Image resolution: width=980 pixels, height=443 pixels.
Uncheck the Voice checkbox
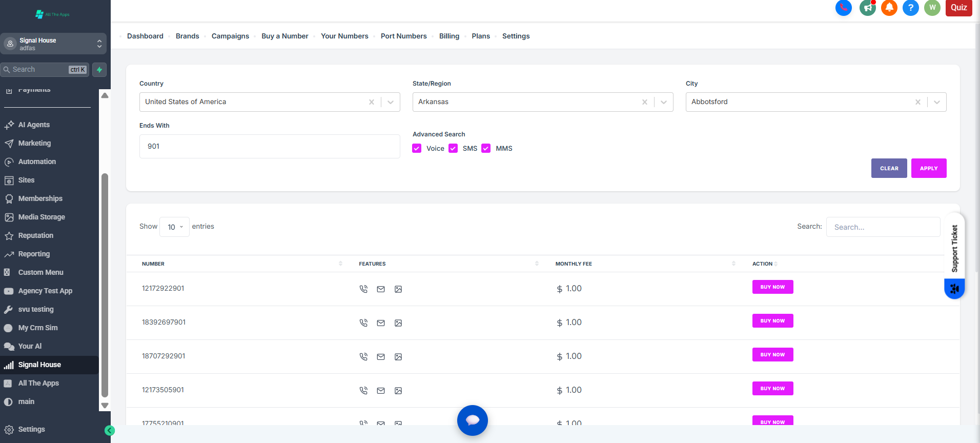(417, 149)
